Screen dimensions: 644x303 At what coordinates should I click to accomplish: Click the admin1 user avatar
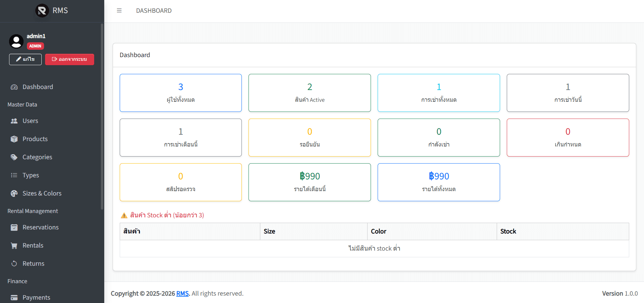16,41
